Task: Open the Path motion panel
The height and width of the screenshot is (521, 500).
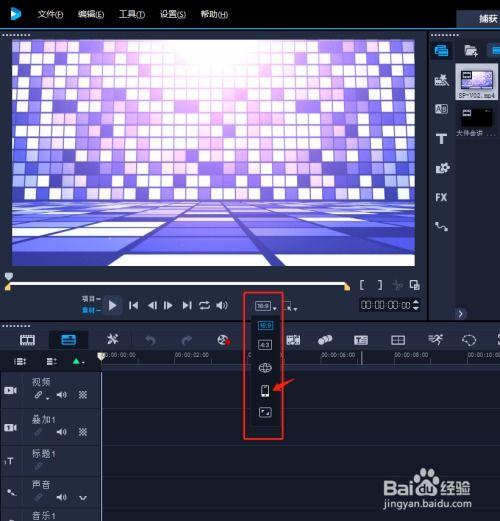Action: click(x=441, y=227)
